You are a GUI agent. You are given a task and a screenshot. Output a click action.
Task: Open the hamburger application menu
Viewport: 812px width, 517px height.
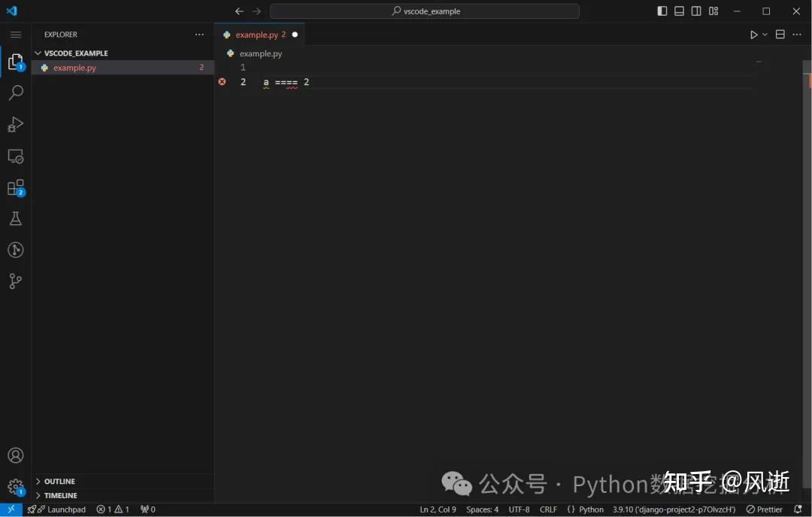tap(16, 35)
